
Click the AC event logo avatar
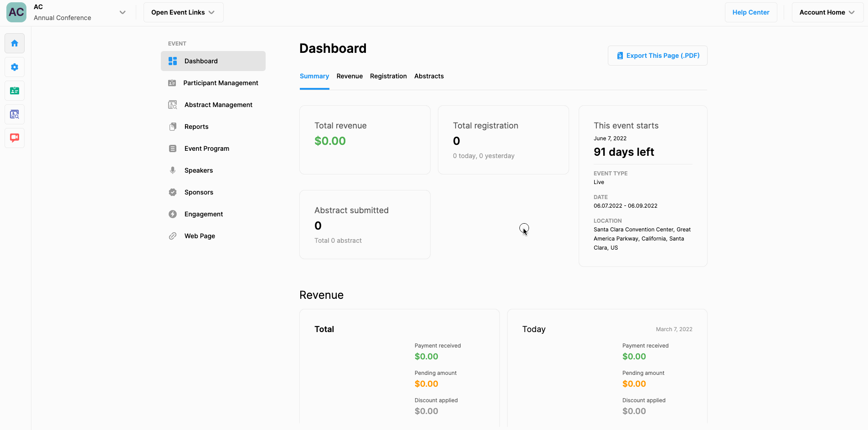pyautogui.click(x=16, y=12)
